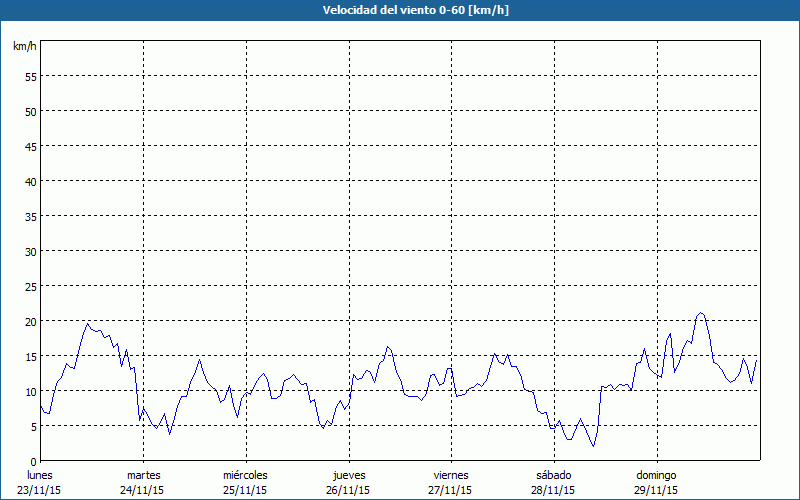Select the 'jueves' day label
This screenshot has width=800, height=500.
pos(348,475)
